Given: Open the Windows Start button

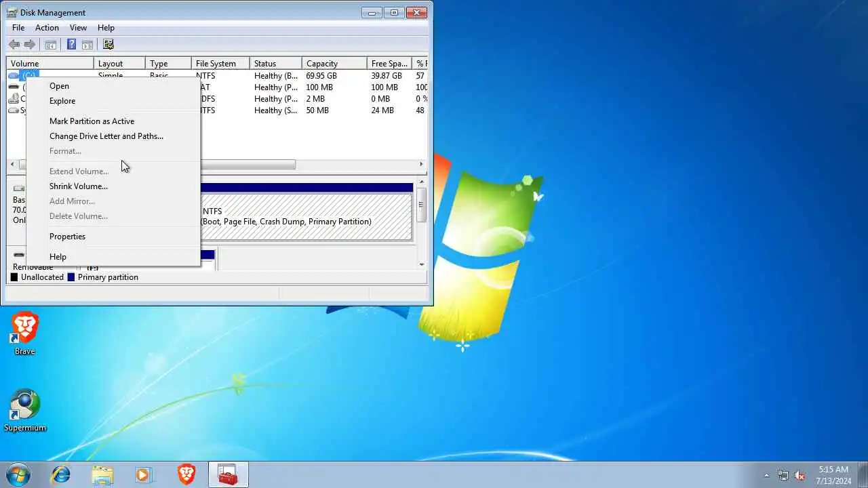Looking at the screenshot, I should [x=18, y=474].
